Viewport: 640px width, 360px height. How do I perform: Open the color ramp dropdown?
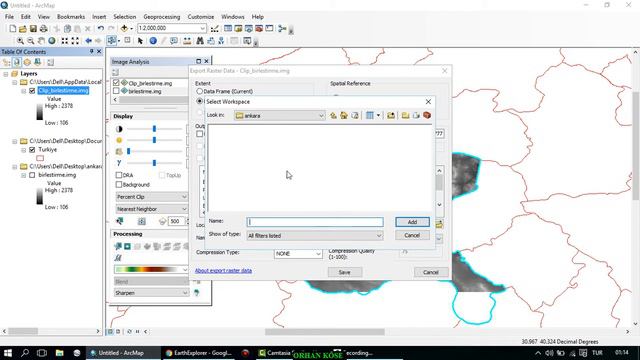pos(184,270)
